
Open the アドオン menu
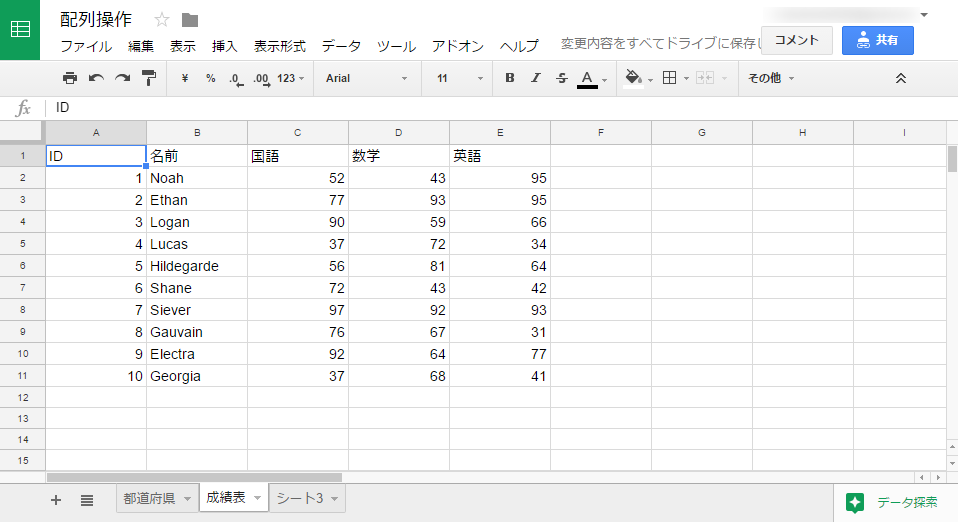point(458,46)
